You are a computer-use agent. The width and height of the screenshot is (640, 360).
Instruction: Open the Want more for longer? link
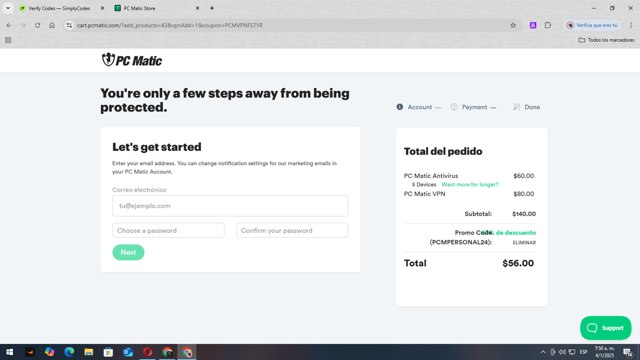(470, 184)
